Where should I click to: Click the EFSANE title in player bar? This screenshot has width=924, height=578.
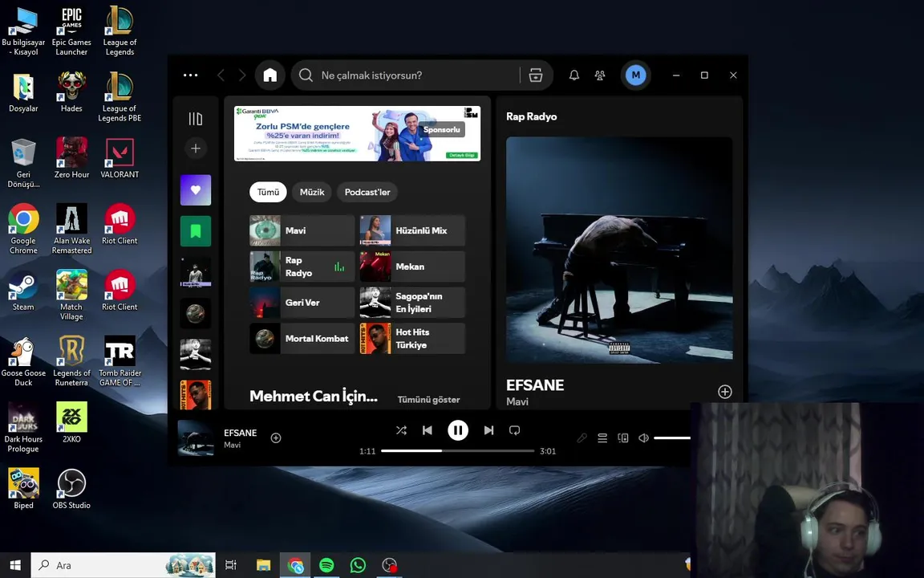click(241, 433)
